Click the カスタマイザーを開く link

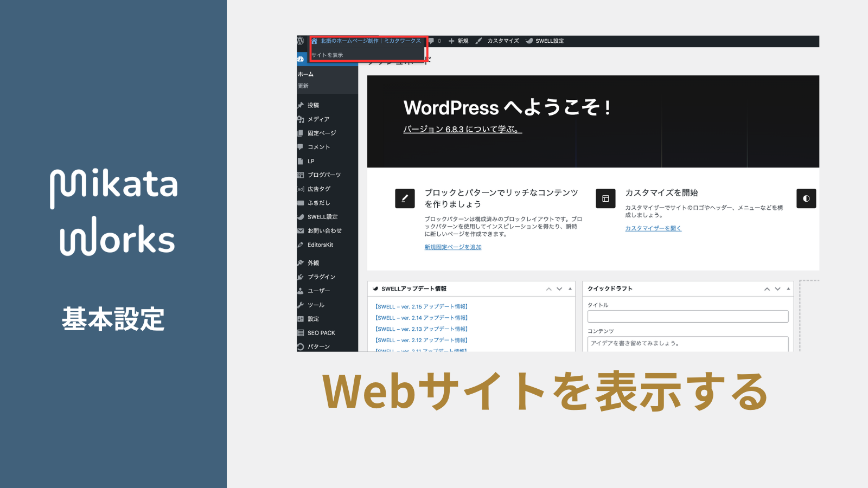(x=653, y=228)
